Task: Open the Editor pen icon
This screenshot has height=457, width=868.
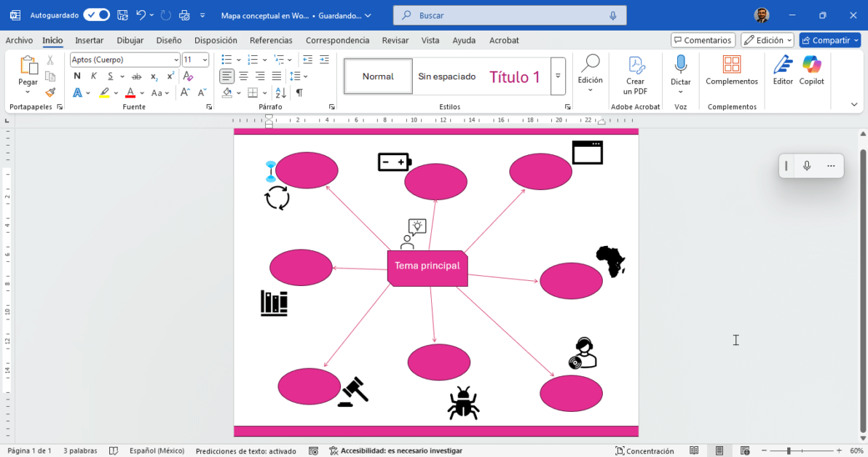Action: click(783, 65)
